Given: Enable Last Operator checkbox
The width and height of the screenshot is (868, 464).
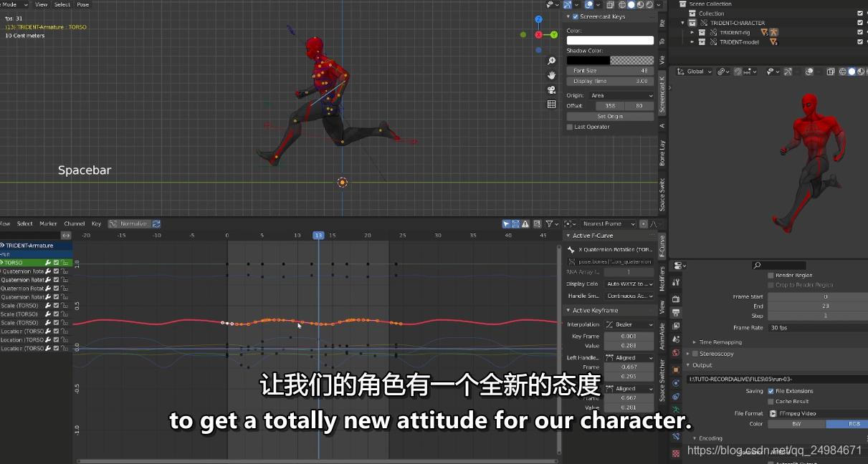Looking at the screenshot, I should click(x=570, y=127).
